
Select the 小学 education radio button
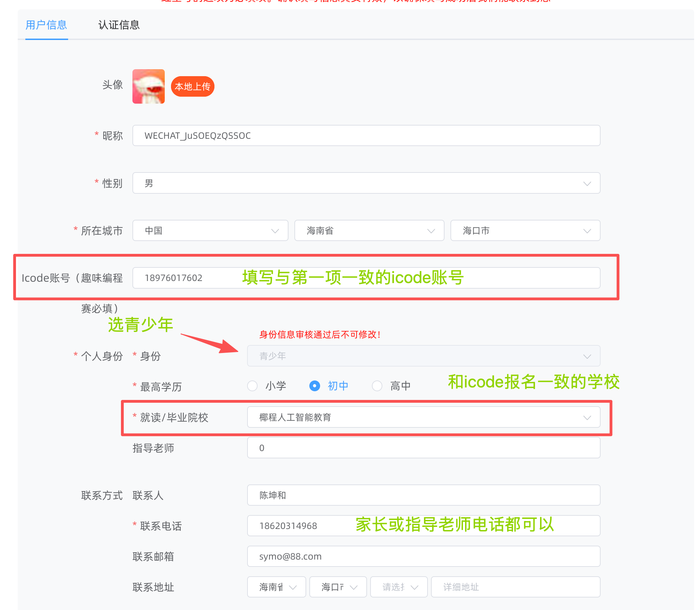pos(252,386)
